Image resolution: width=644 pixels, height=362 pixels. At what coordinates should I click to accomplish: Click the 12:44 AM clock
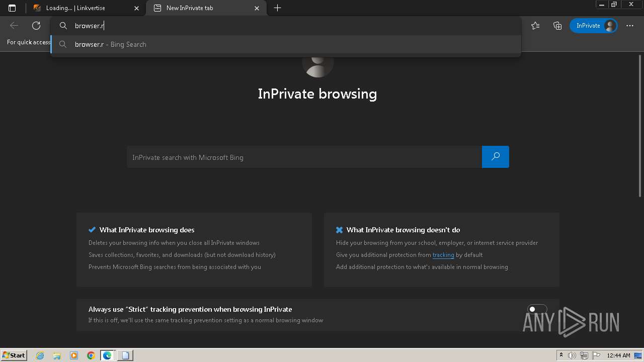click(618, 355)
